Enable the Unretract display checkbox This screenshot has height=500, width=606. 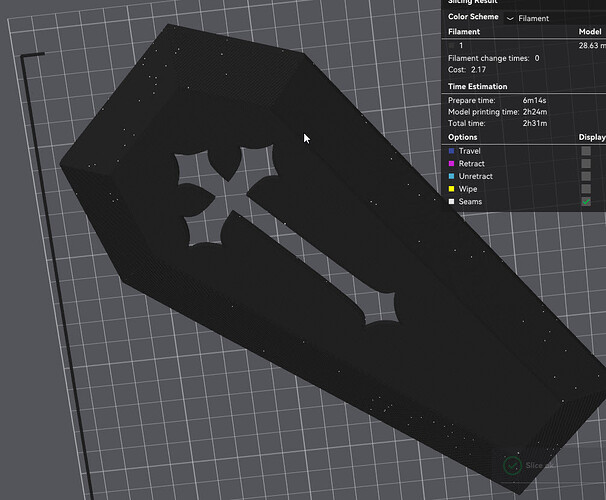[586, 176]
